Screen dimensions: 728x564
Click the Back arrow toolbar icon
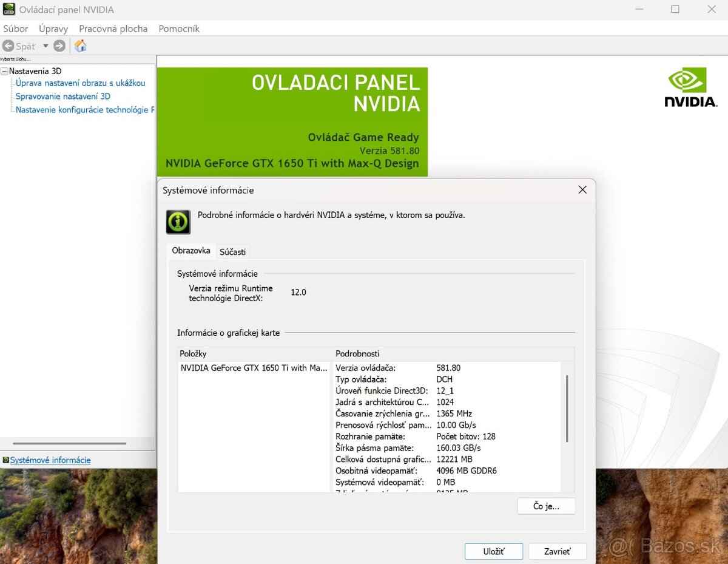pos(8,46)
